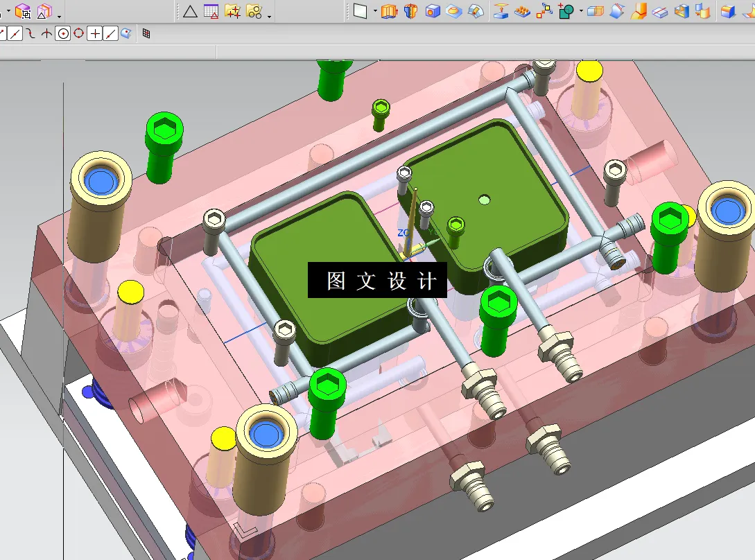Viewport: 755px width, 560px height.
Task: Open the spreadsheet table icon in the top toolbar
Action: pos(211,11)
